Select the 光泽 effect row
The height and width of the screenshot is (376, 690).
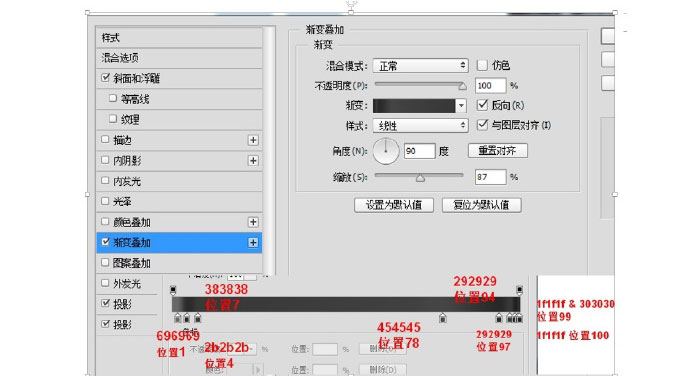179,202
